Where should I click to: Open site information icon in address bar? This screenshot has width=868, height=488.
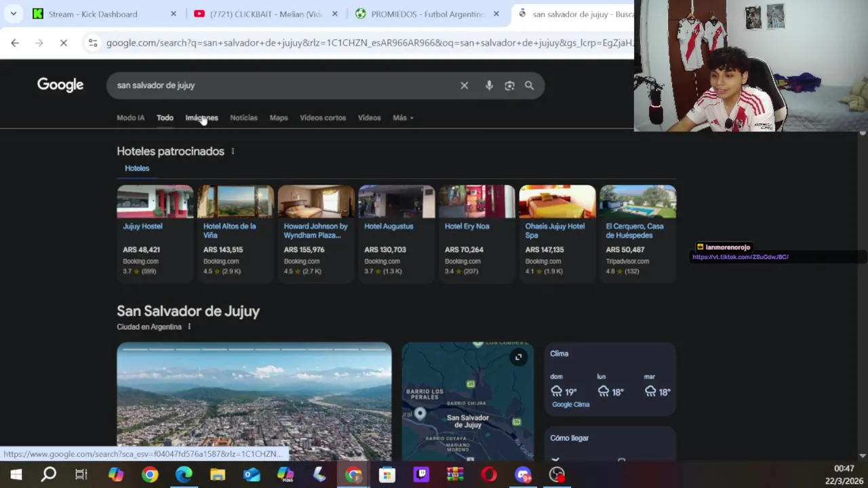tap(93, 43)
